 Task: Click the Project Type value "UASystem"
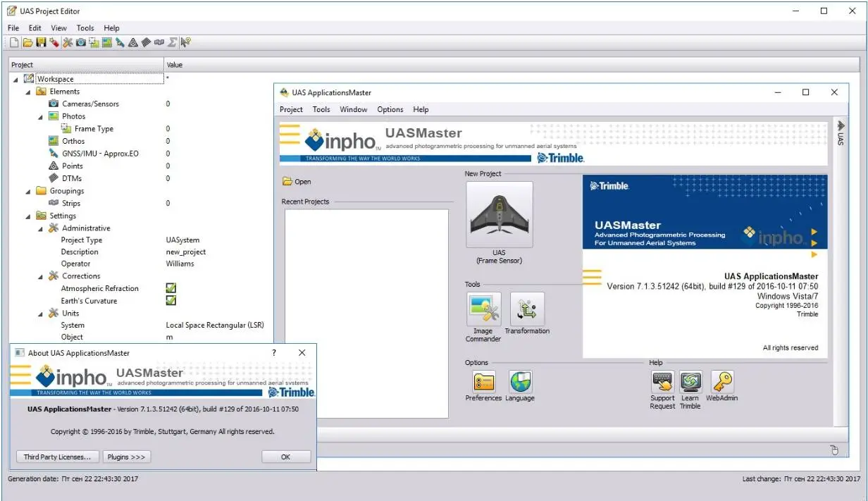pyautogui.click(x=182, y=240)
